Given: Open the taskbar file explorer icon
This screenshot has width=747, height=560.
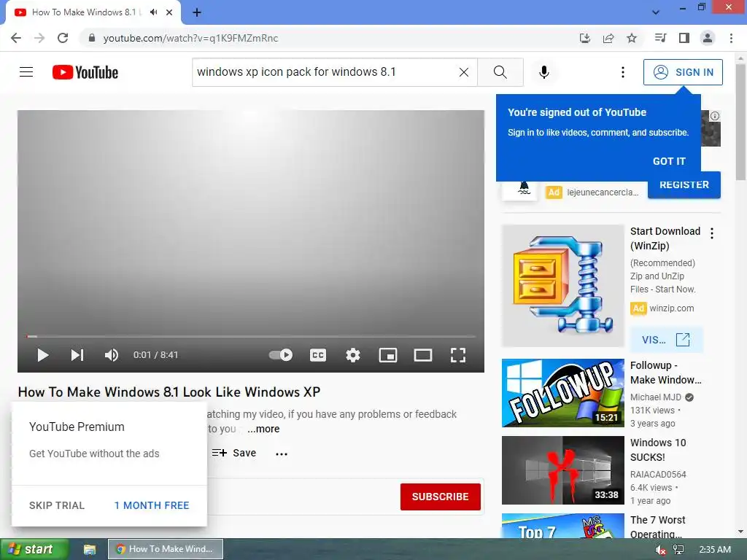Looking at the screenshot, I should 90,550.
